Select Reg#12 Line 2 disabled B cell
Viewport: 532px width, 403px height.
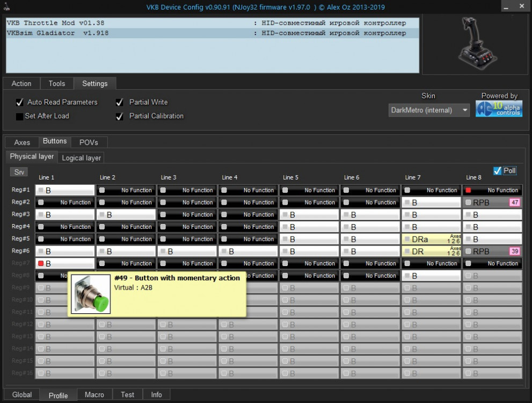point(126,325)
